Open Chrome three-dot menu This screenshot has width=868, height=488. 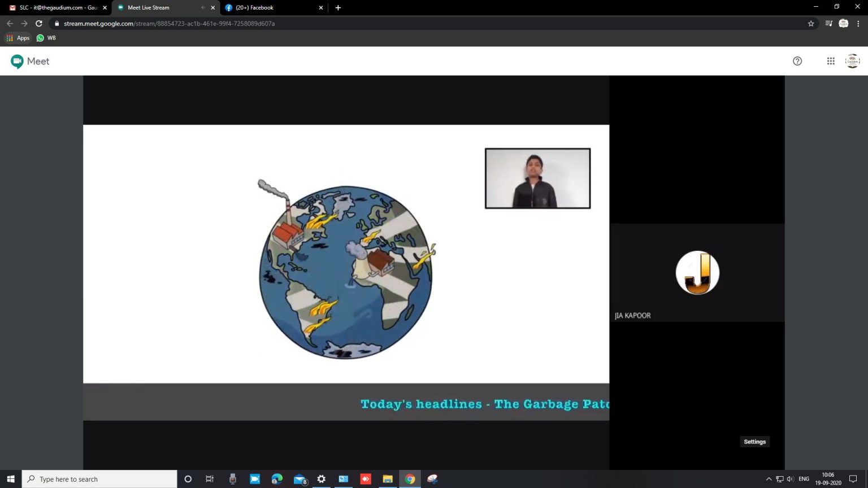click(x=858, y=24)
